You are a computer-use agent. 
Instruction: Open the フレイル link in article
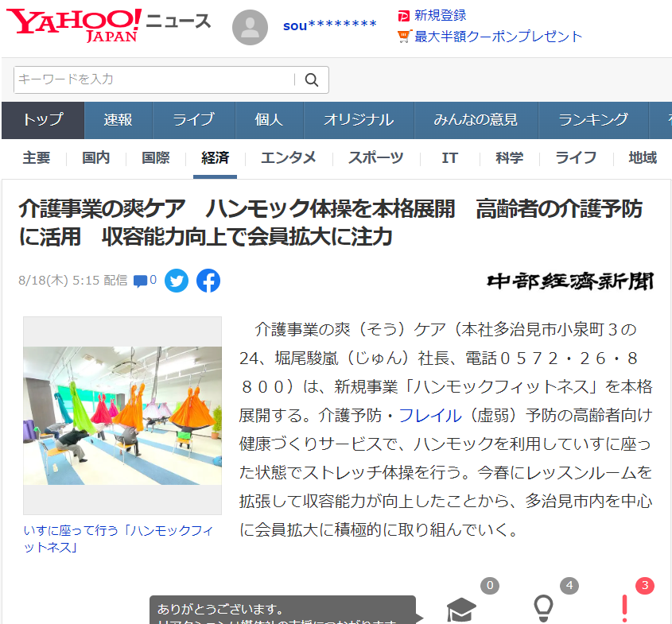point(430,415)
